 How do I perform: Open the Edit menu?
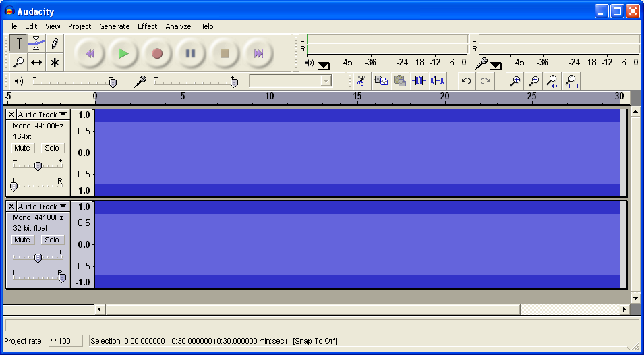pos(31,26)
